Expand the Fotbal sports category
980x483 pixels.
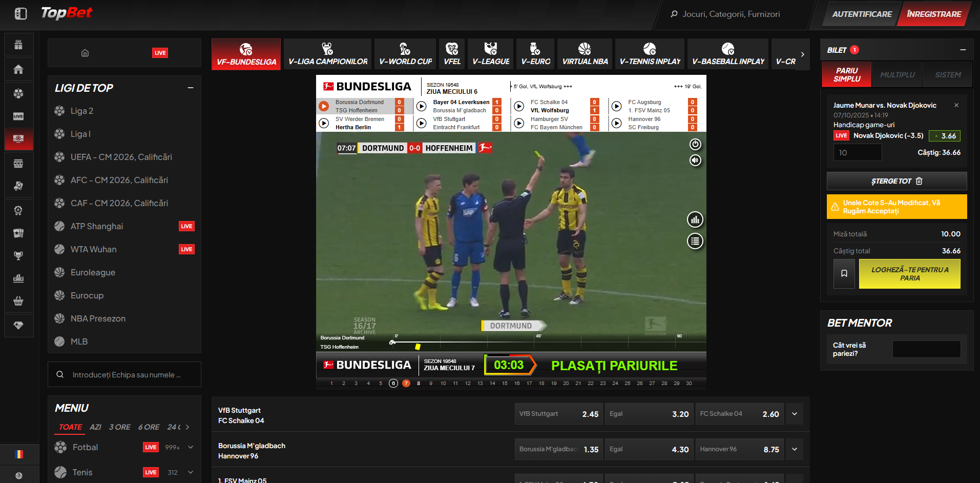pos(191,447)
